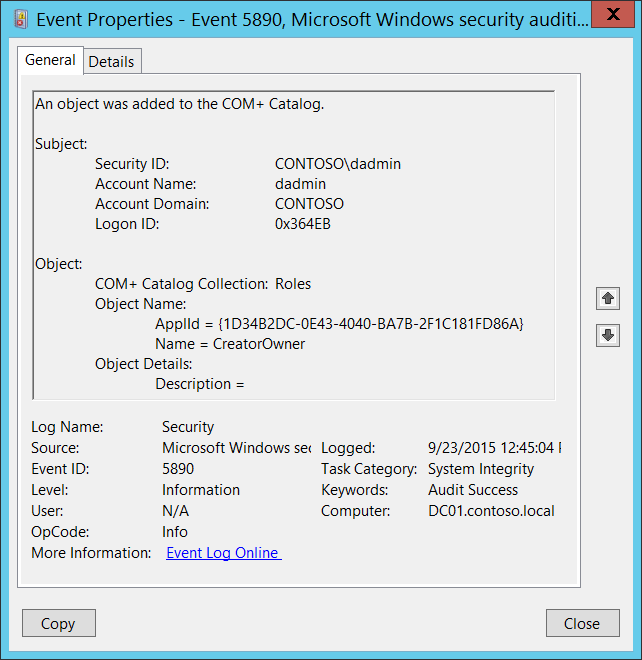Click the Event Properties title bar icon

pos(21,19)
